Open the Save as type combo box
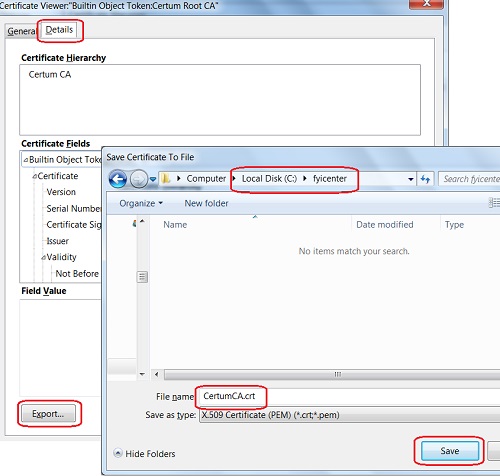 (349, 415)
